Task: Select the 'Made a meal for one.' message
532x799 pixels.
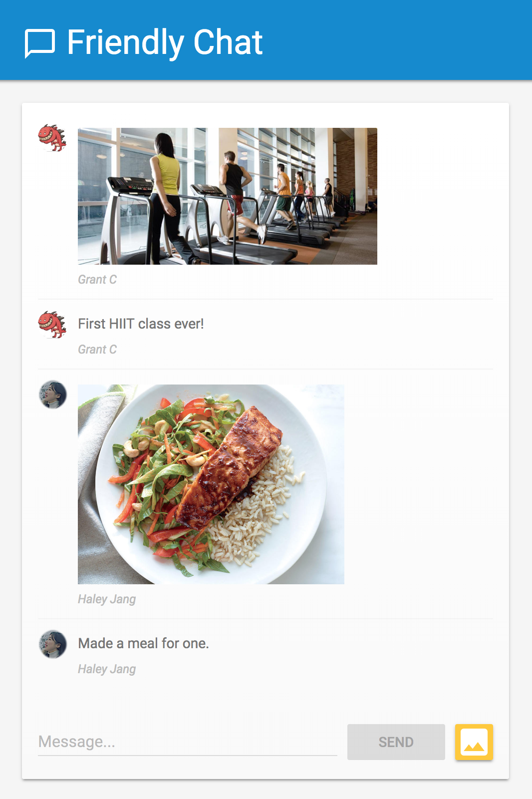Action: (143, 643)
